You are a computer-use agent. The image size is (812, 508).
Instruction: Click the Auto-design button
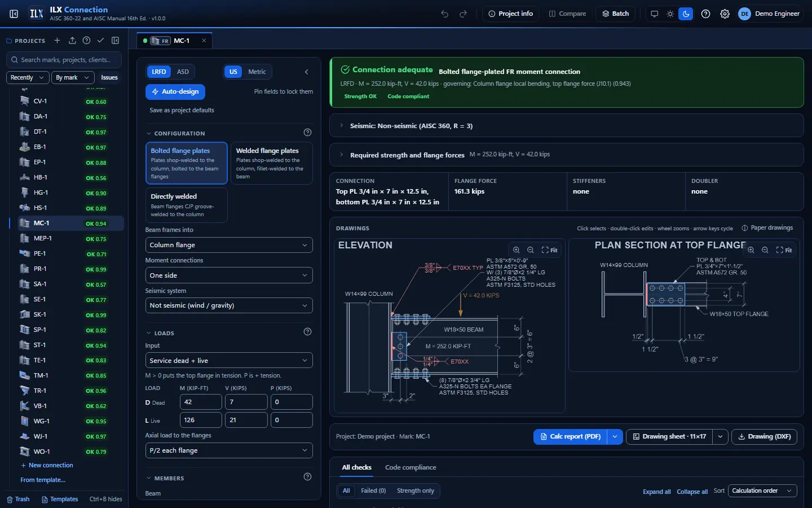175,91
